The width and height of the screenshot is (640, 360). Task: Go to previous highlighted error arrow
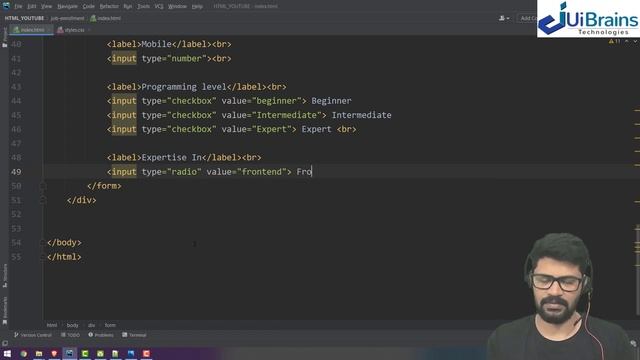point(627,41)
